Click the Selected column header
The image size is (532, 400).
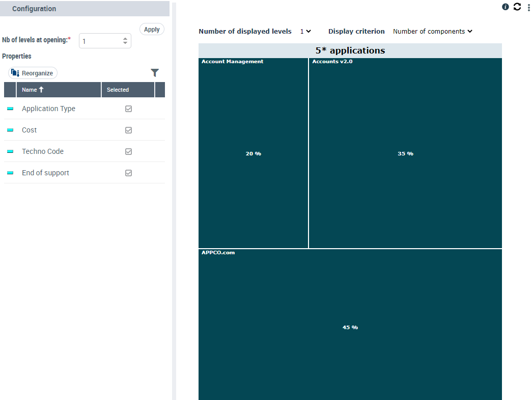click(x=118, y=90)
